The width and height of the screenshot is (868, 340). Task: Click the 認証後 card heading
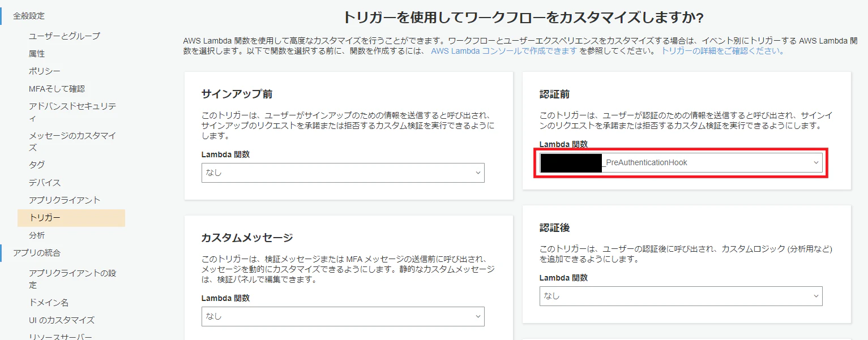point(555,228)
